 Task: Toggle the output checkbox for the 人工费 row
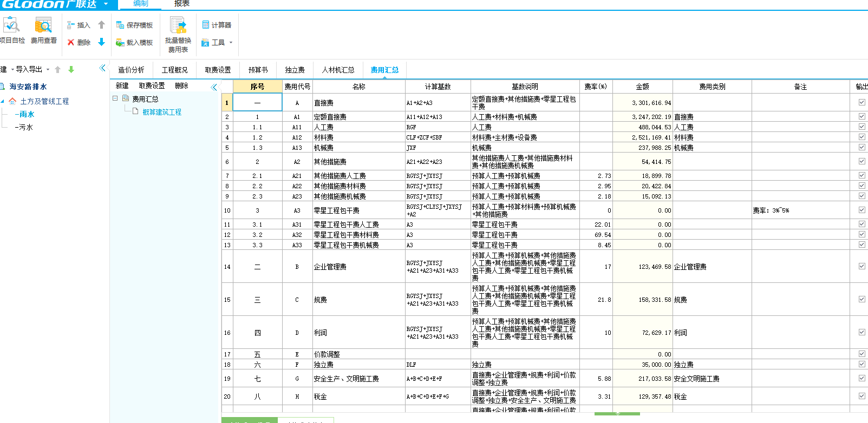point(862,127)
